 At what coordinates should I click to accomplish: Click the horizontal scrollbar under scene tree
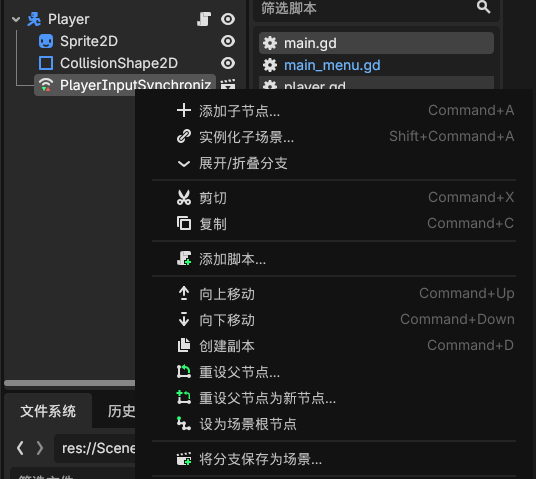coord(70,383)
